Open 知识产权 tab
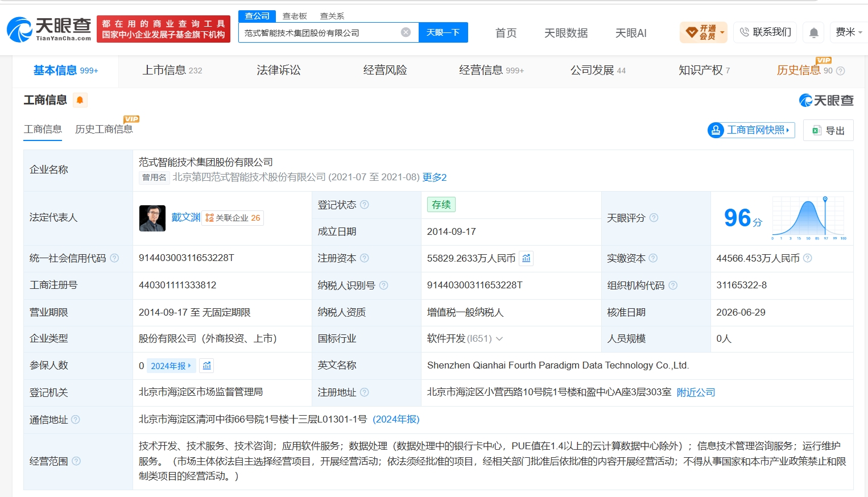This screenshot has width=868, height=497. tap(704, 71)
